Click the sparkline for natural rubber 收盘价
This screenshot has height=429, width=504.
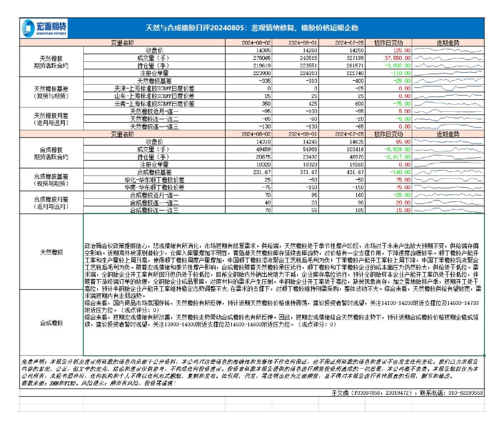(x=447, y=50)
